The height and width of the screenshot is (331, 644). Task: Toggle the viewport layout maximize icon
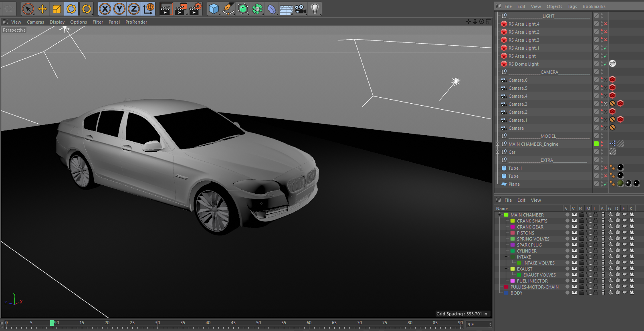[x=488, y=22]
